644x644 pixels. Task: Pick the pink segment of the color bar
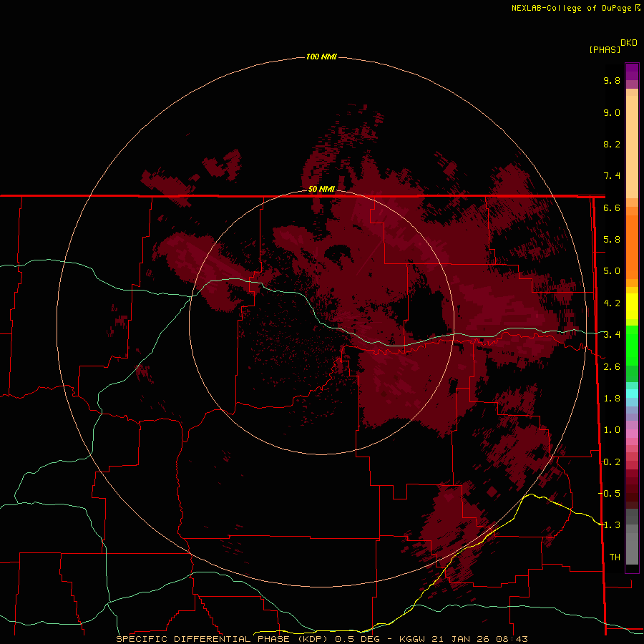(x=632, y=434)
